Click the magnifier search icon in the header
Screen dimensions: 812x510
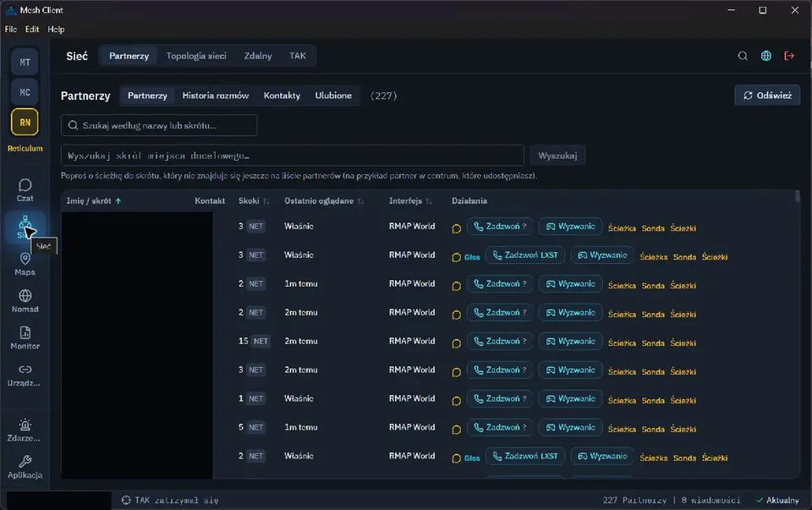tap(743, 56)
